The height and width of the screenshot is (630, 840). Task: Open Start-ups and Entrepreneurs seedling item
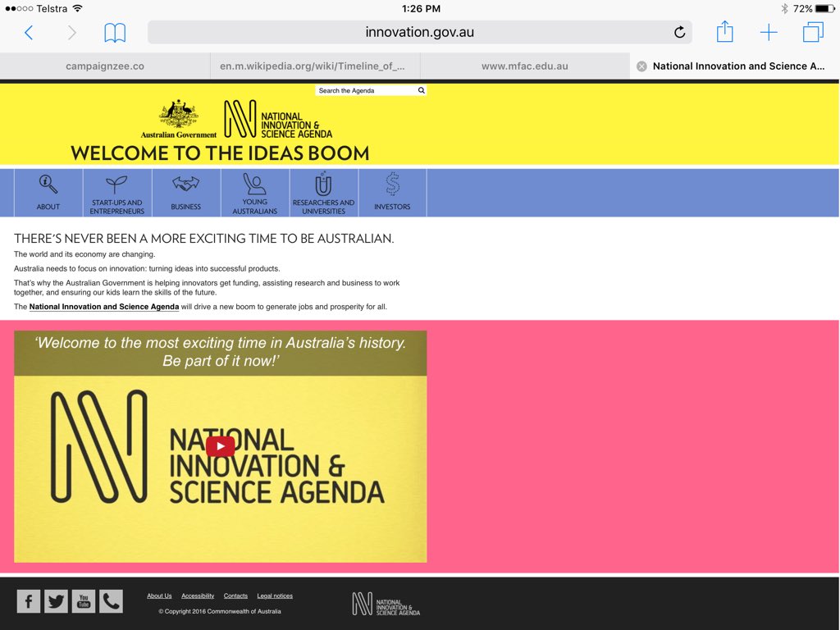[116, 193]
